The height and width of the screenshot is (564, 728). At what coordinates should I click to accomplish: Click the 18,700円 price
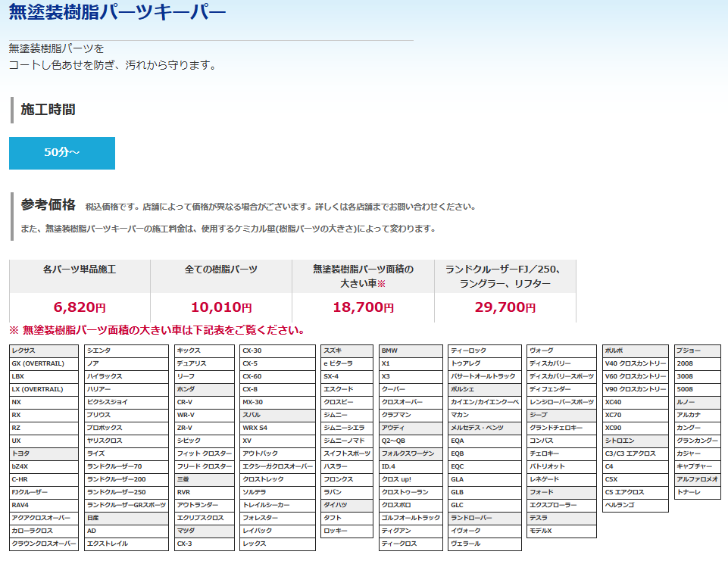coord(363,307)
